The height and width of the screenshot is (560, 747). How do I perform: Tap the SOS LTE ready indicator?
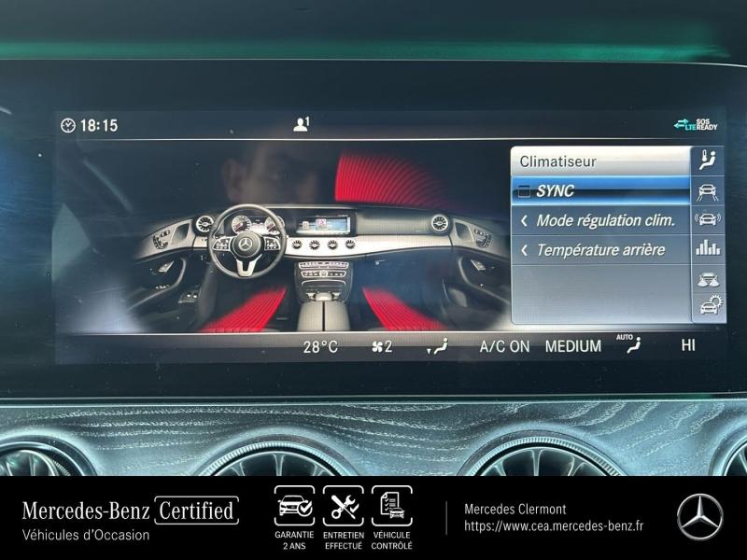click(x=694, y=124)
